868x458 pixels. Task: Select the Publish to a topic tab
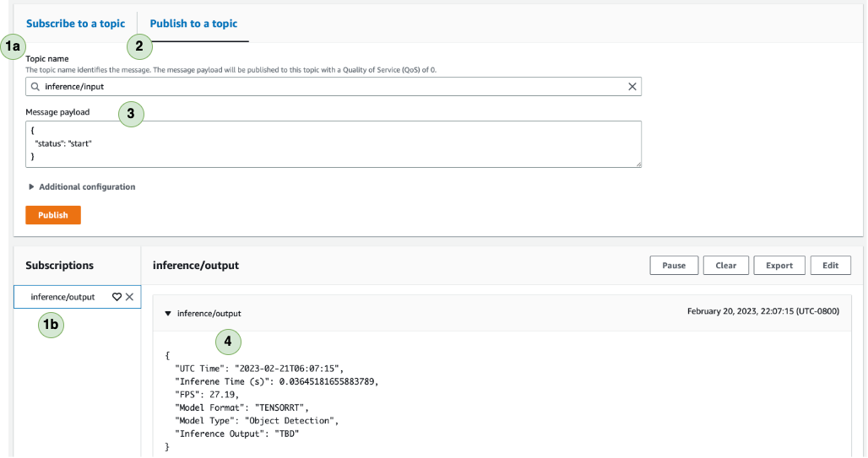193,24
